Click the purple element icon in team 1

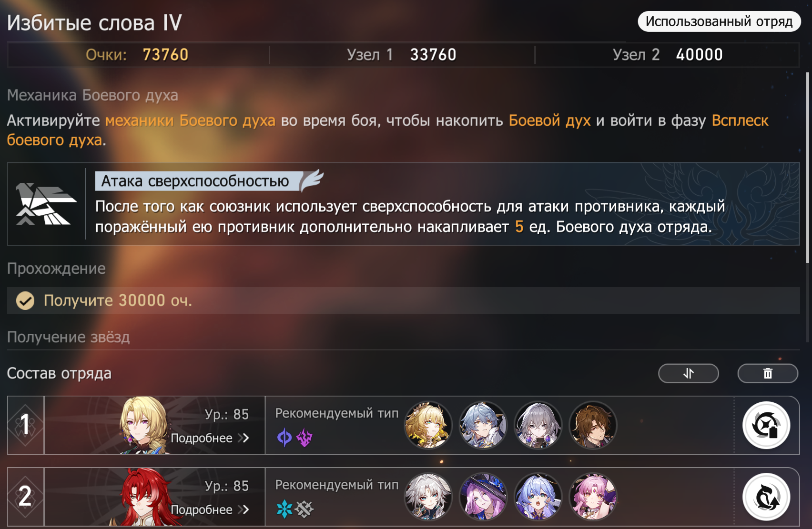tap(304, 438)
